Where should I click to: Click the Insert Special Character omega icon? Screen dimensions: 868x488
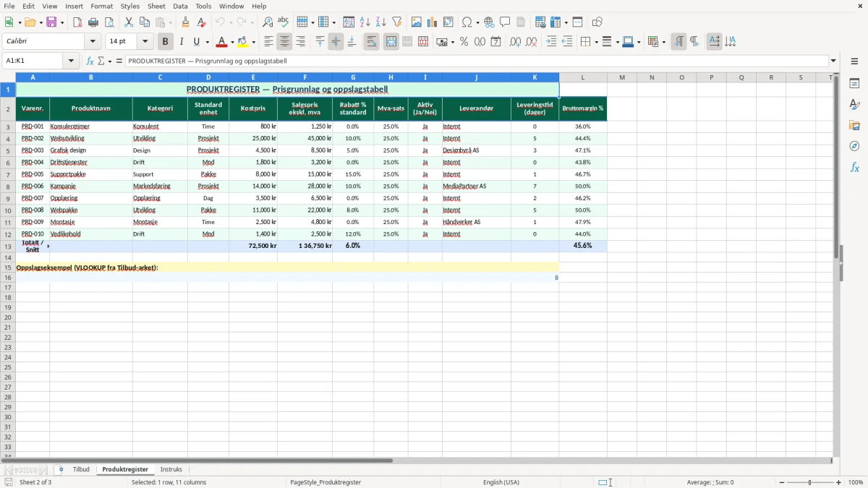tap(467, 22)
